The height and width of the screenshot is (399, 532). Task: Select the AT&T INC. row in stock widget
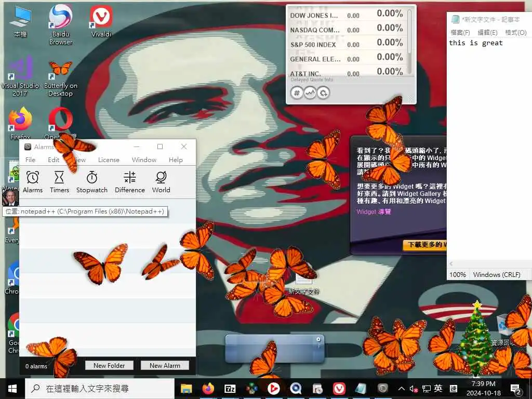pyautogui.click(x=347, y=73)
